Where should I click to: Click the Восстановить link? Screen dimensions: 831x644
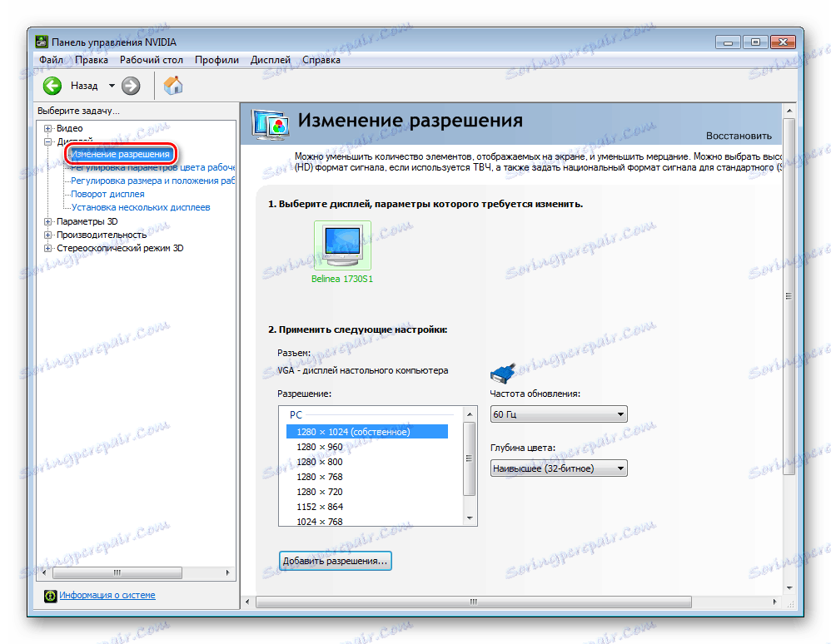pos(739,136)
